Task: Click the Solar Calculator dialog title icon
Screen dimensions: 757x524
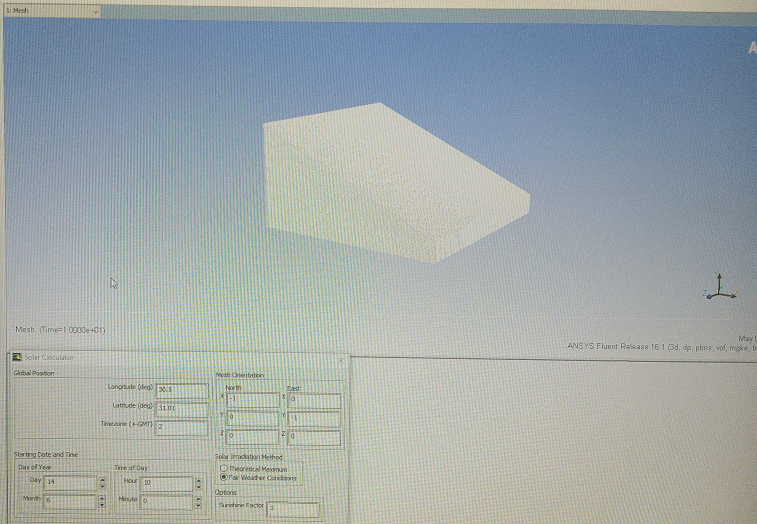Action: 17,357
